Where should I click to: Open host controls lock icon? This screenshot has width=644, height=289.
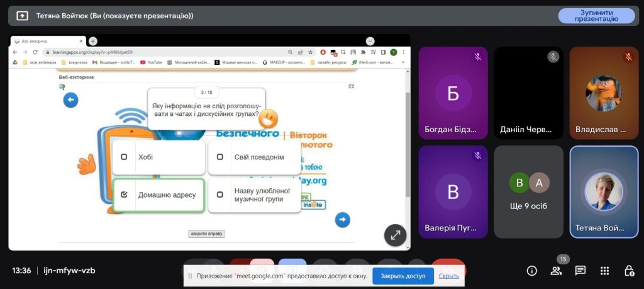628,271
